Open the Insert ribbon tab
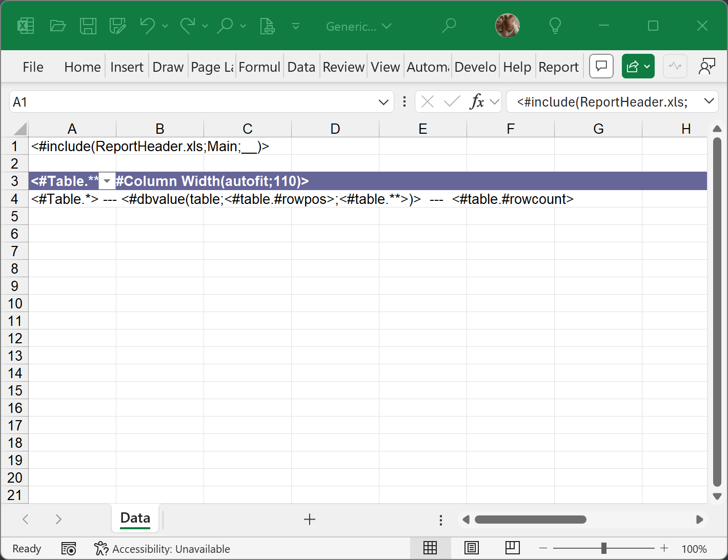Image resolution: width=728 pixels, height=560 pixels. [127, 67]
